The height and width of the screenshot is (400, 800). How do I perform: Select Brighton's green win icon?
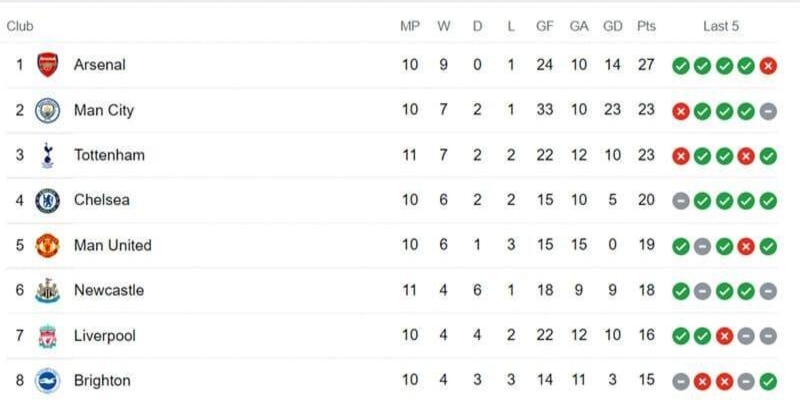(x=768, y=382)
